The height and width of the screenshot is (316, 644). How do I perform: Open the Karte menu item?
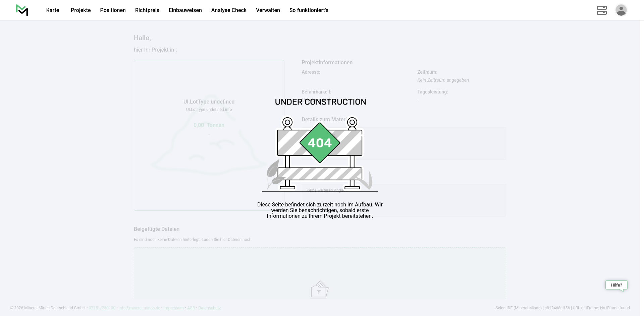53,10
